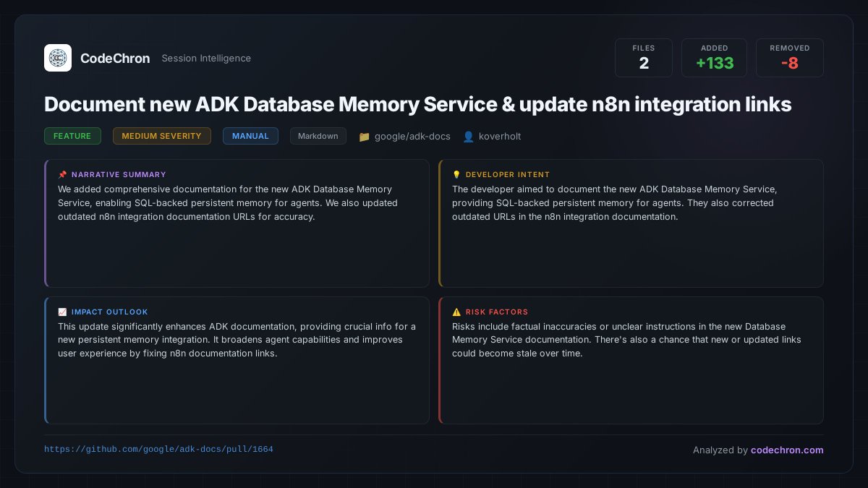Toggle the FEATURE tag
Image resolution: width=868 pixels, height=488 pixels.
pyautogui.click(x=72, y=135)
